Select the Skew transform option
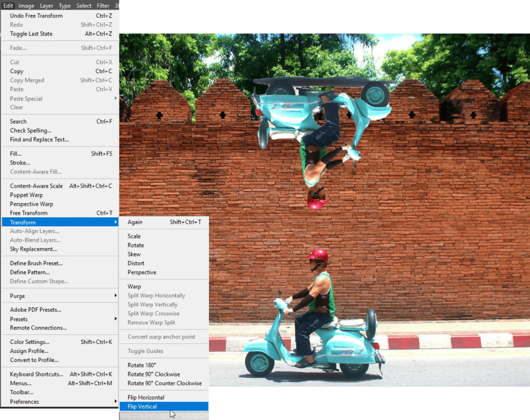 pos(134,254)
